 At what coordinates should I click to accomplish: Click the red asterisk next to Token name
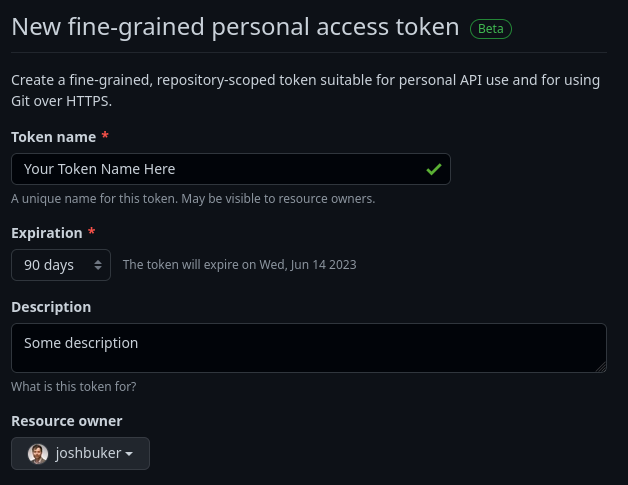105,136
